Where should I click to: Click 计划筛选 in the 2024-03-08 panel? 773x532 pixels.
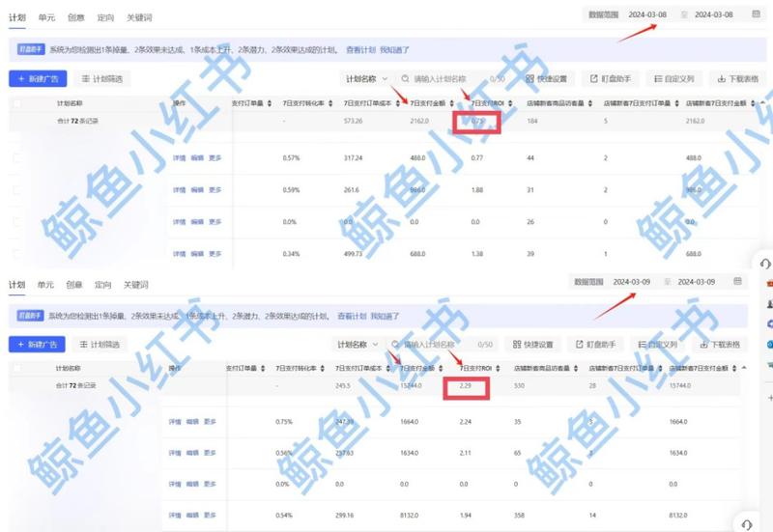pos(102,79)
